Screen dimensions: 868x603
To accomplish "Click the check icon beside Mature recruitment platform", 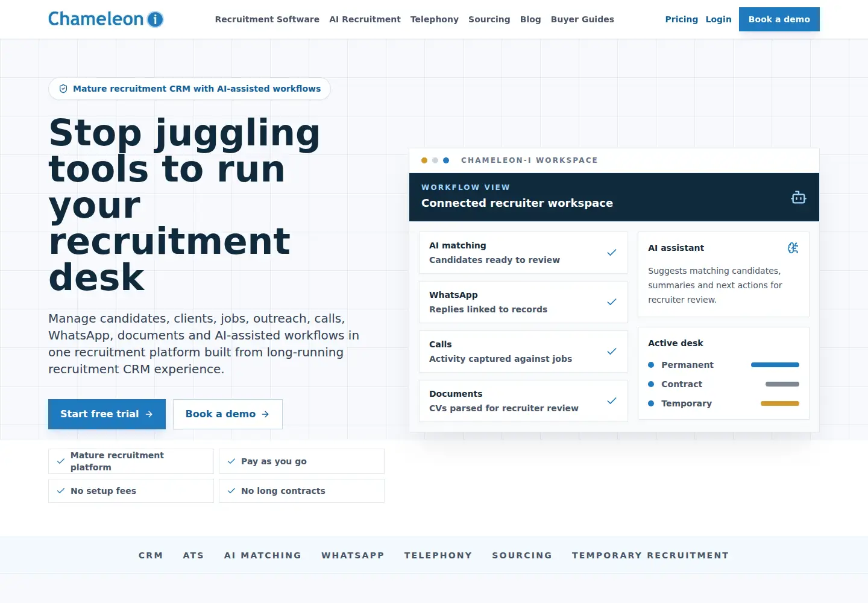I will (x=61, y=461).
